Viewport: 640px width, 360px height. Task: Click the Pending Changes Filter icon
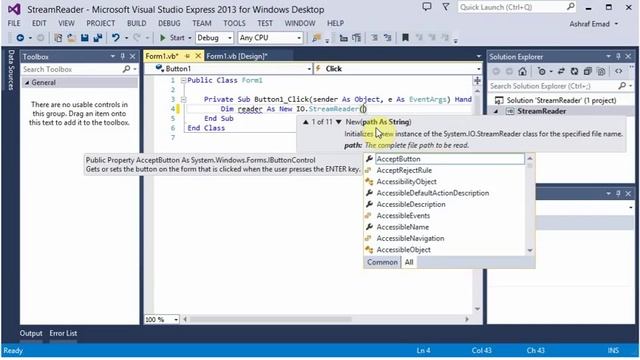542,72
